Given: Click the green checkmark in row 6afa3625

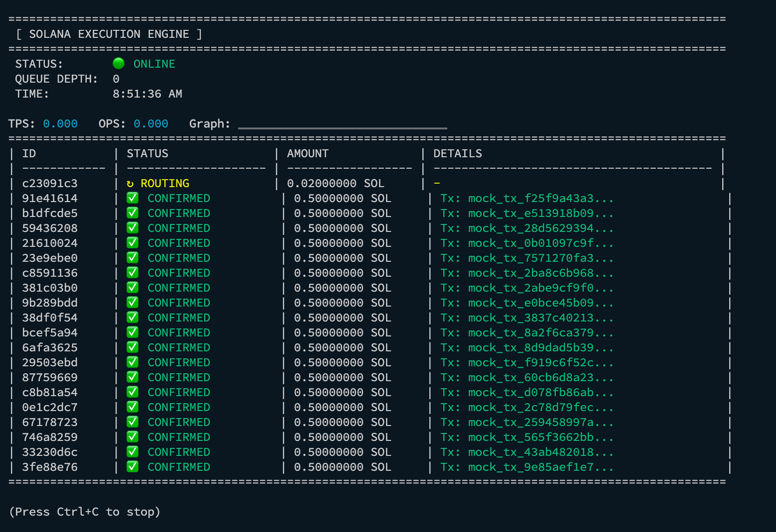Looking at the screenshot, I should [132, 347].
